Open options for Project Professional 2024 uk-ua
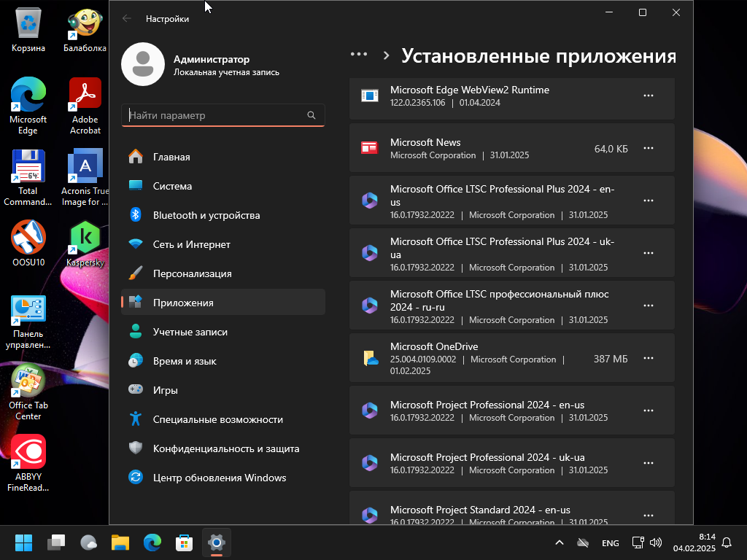Viewport: 747px width, 560px height. pyautogui.click(x=649, y=463)
